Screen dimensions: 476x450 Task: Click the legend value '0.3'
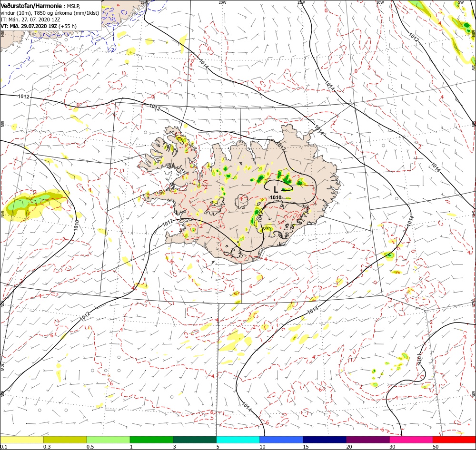point(47,447)
